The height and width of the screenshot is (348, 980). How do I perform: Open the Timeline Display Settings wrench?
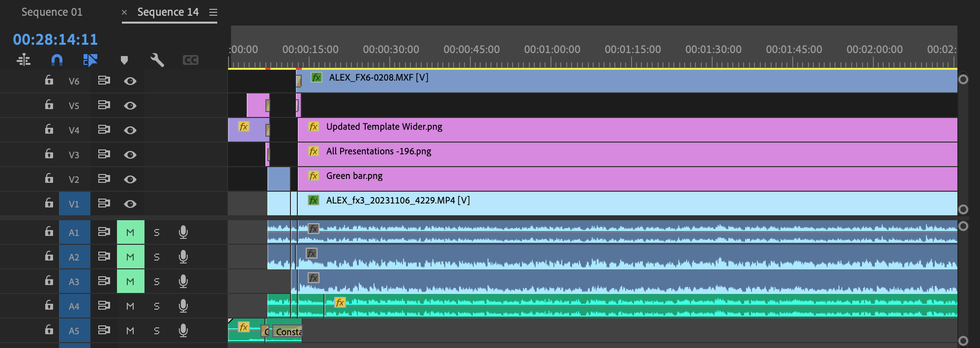point(157,60)
